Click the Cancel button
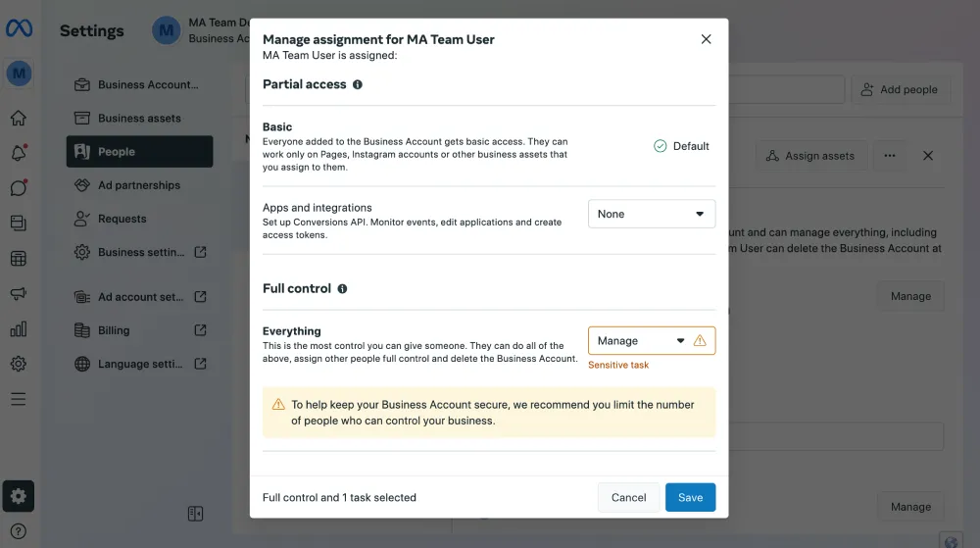 [x=628, y=497]
